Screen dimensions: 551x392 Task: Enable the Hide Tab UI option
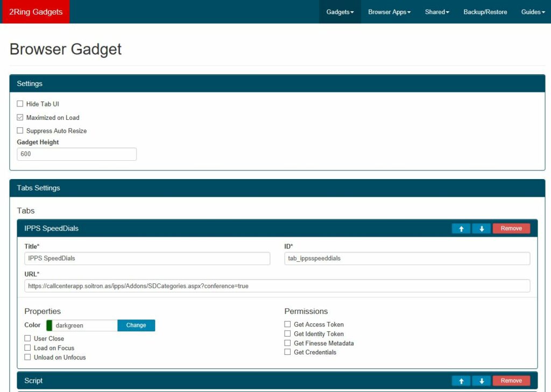20,104
